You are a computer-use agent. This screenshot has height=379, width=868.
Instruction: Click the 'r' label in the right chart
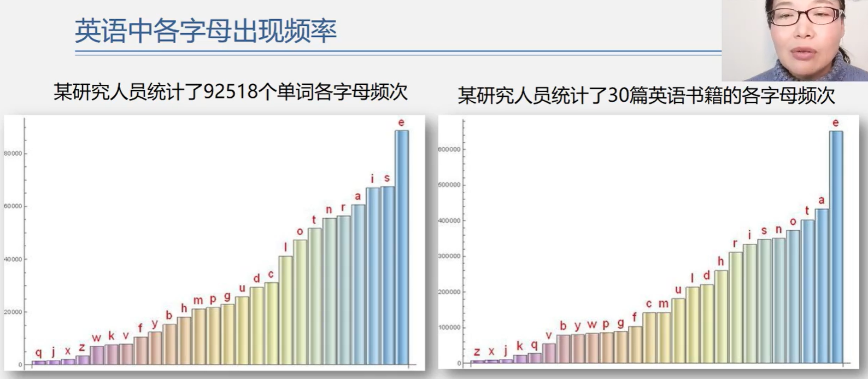[x=735, y=243]
